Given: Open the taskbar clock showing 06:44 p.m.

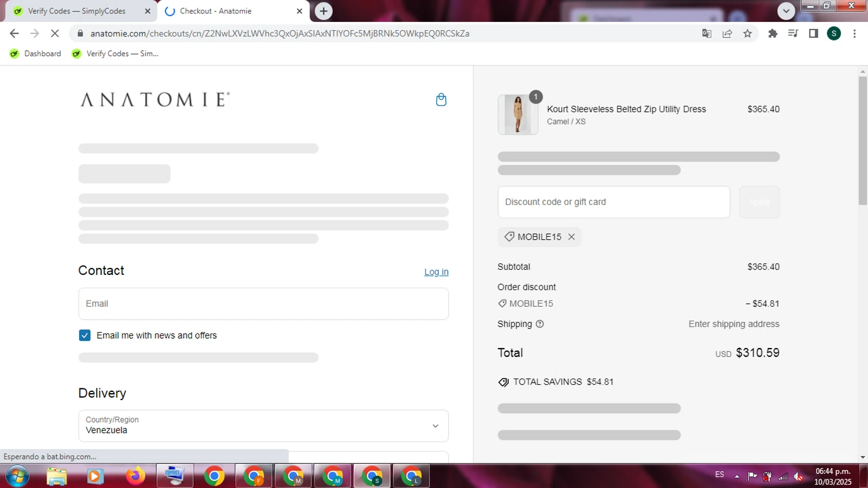Looking at the screenshot, I should tap(833, 476).
